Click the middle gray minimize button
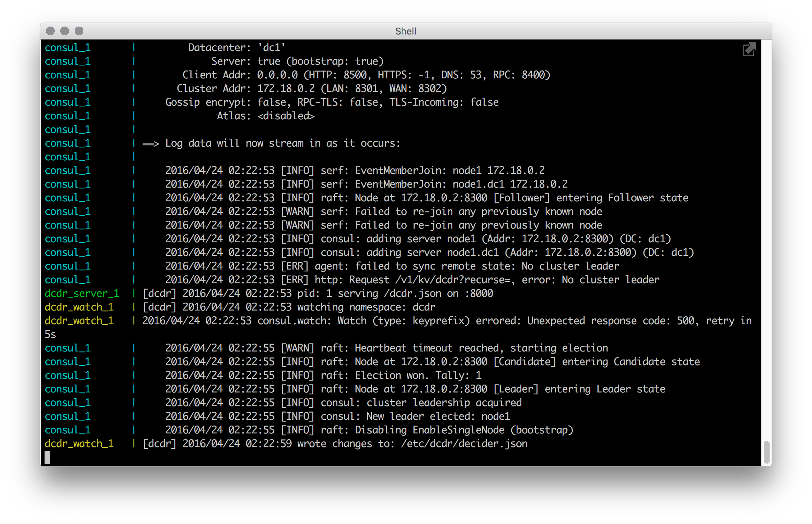Screen dimensions: 812x524 tap(65, 31)
